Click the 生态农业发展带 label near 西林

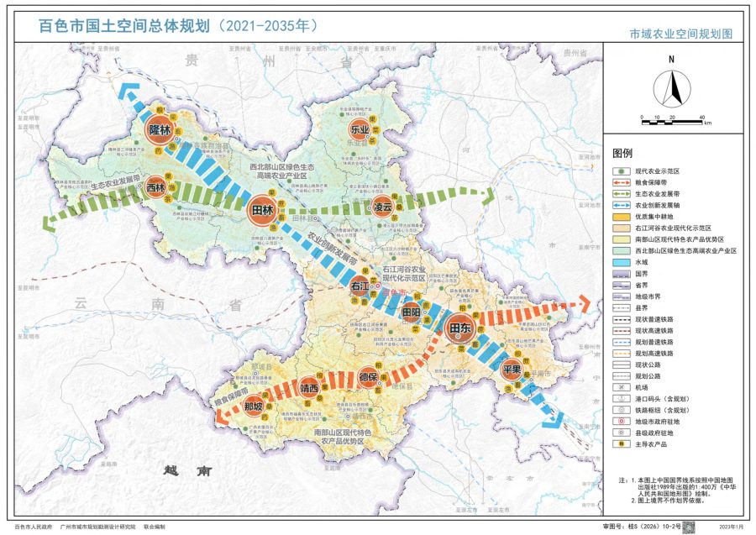pos(116,181)
